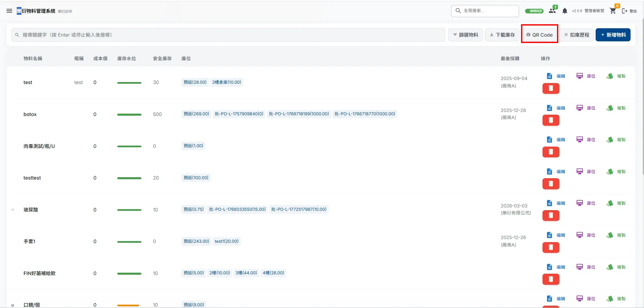Focus the keyword search field
Screen dimensions: 644x308
[228, 35]
